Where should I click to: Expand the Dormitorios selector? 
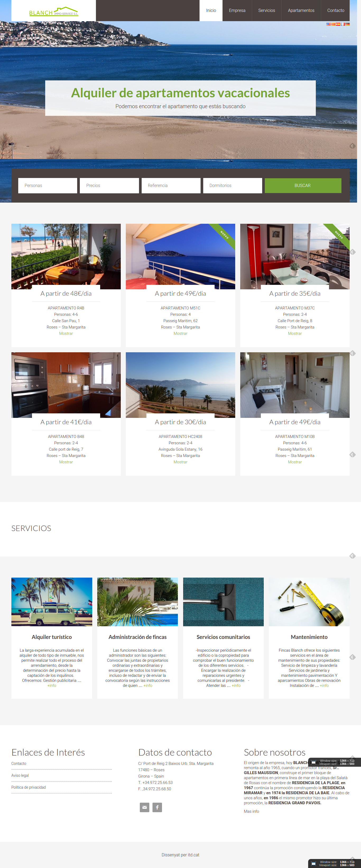[x=233, y=186]
